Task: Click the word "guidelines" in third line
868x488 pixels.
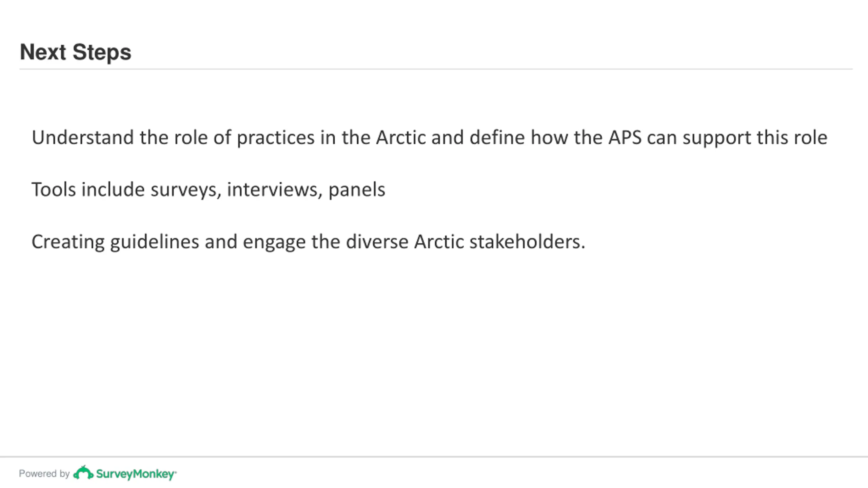Action: click(155, 243)
